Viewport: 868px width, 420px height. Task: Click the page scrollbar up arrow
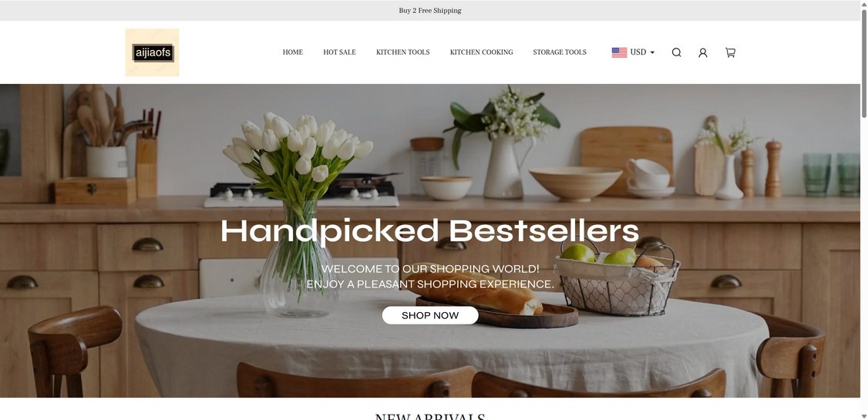pos(863,3)
